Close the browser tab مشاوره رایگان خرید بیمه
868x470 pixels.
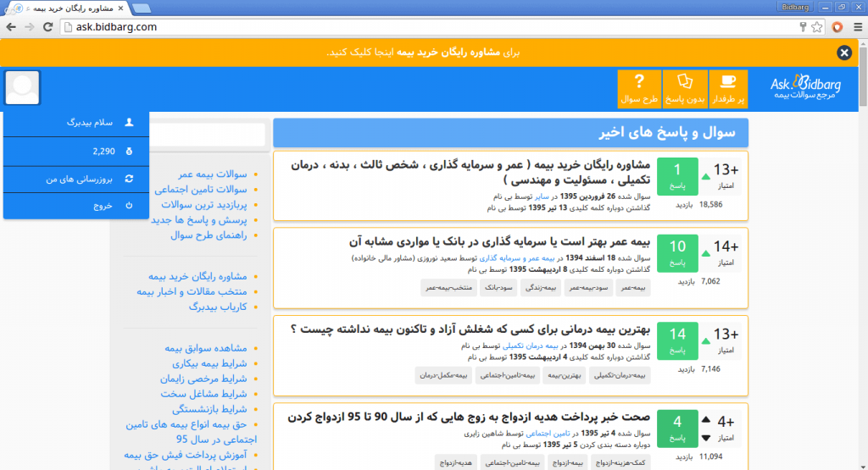(x=120, y=8)
